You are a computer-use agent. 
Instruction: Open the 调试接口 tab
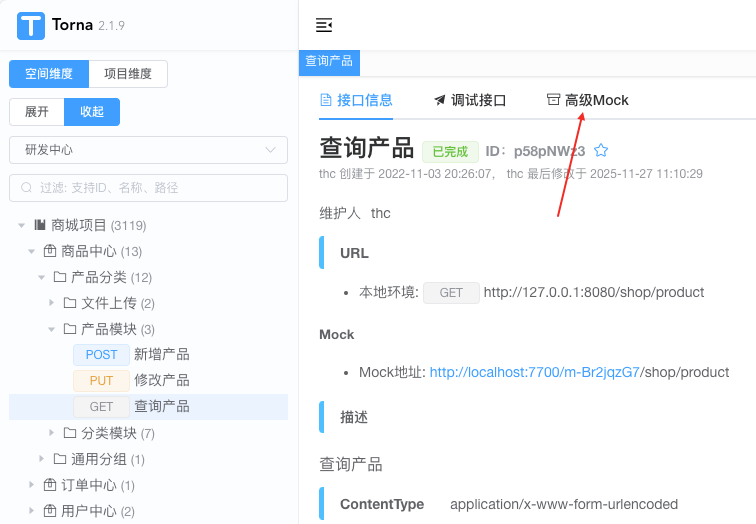pyautogui.click(x=470, y=100)
